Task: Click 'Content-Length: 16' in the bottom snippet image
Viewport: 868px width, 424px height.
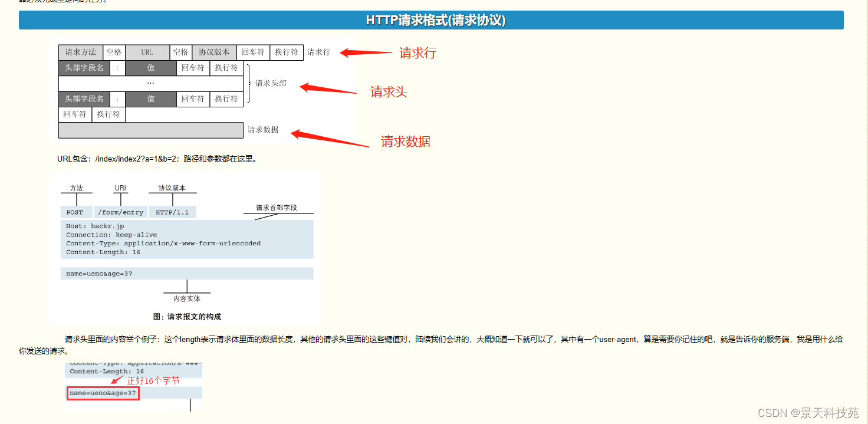Action: [107, 372]
